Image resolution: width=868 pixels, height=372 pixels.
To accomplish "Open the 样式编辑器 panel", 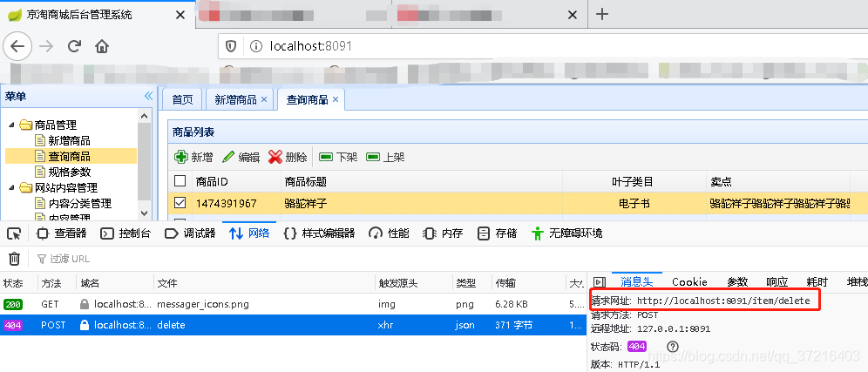I will click(319, 233).
